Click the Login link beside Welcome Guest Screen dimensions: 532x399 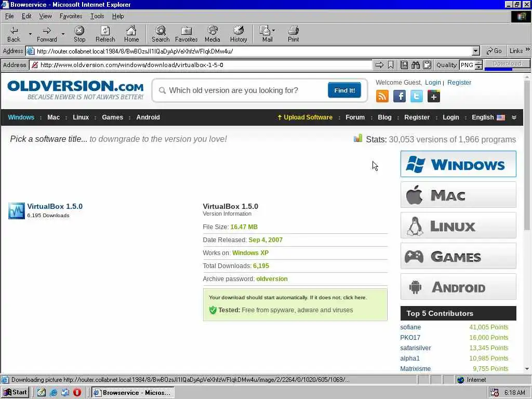pos(433,83)
